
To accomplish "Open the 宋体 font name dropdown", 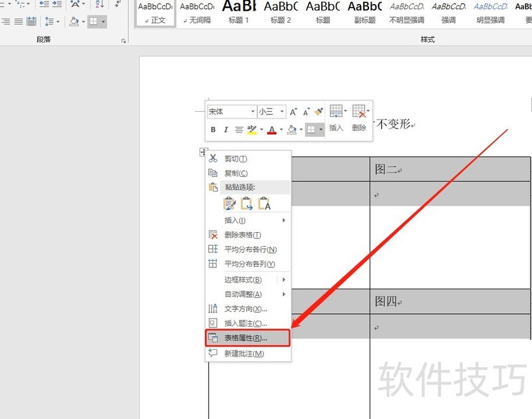I will [253, 111].
